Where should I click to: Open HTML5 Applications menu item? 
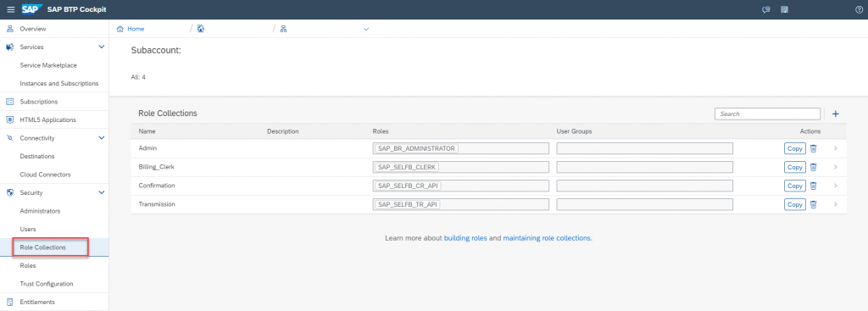(x=47, y=119)
